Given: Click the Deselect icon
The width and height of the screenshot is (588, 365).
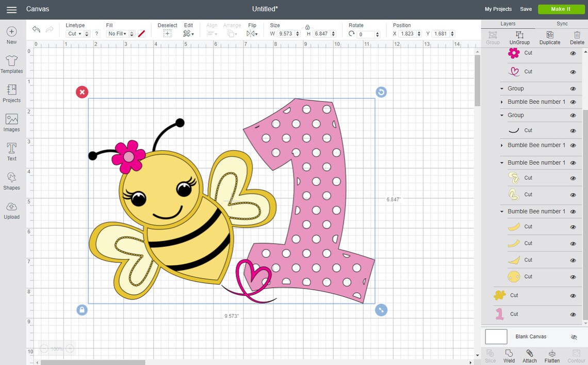Looking at the screenshot, I should 167,34.
